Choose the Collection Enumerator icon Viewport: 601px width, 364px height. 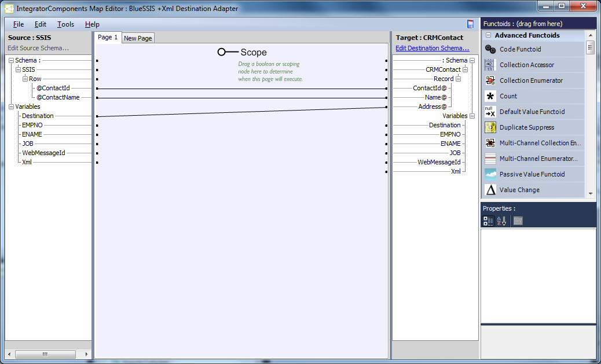490,80
